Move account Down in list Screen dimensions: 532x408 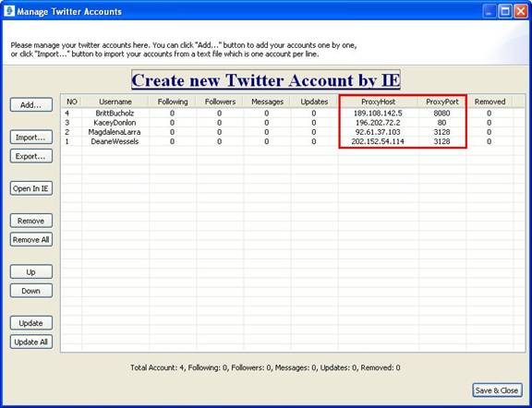(x=31, y=291)
